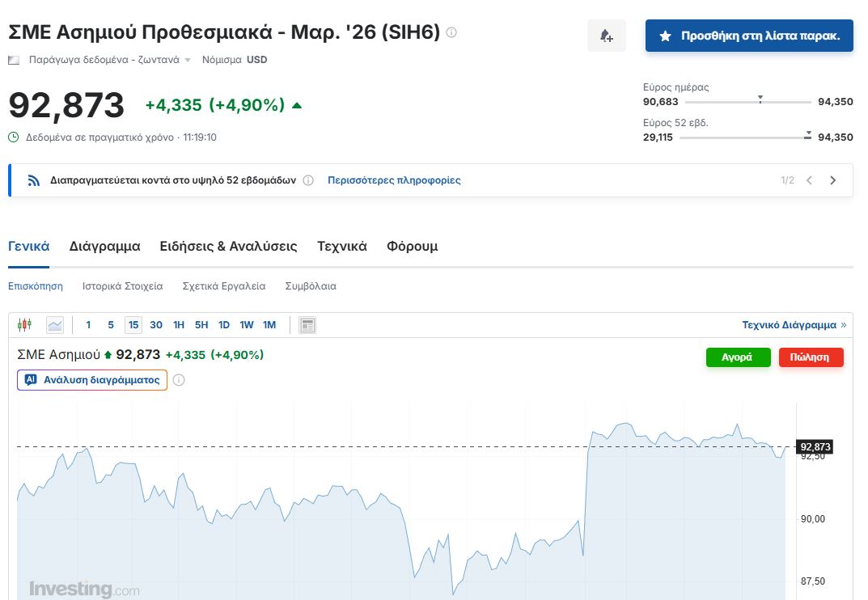The height and width of the screenshot is (600, 868).
Task: Go to previous notice with left chevron
Action: (x=809, y=180)
